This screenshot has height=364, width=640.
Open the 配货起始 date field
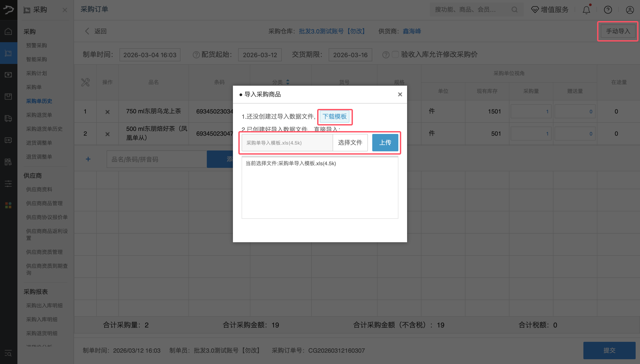(259, 55)
